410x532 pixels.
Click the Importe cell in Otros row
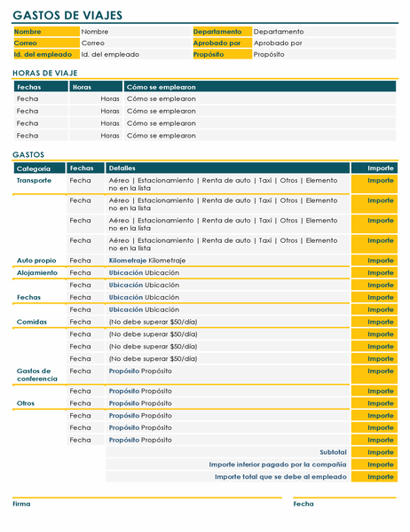coord(374,403)
